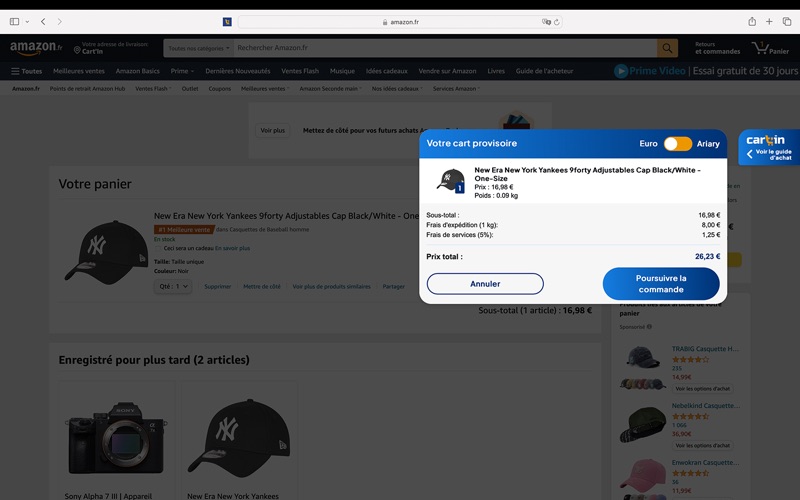Click the amazon.fr address bar
Image resolution: width=800 pixels, height=500 pixels.
point(400,22)
